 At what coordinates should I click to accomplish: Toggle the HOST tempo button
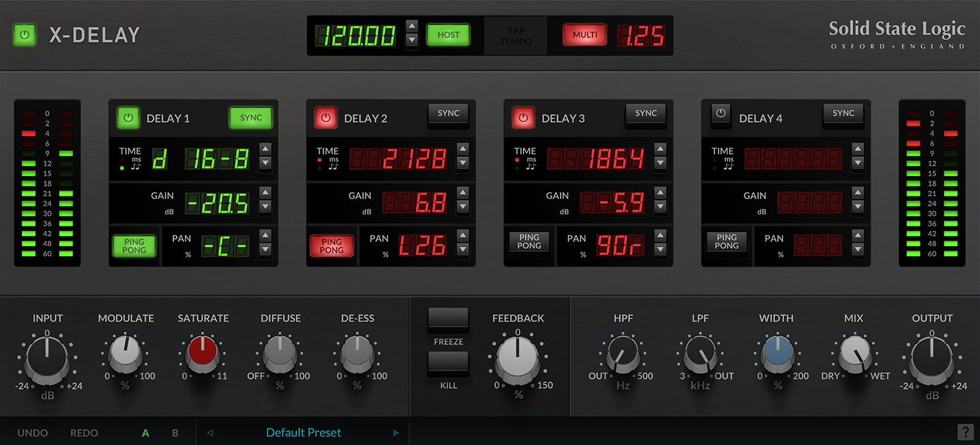[448, 35]
